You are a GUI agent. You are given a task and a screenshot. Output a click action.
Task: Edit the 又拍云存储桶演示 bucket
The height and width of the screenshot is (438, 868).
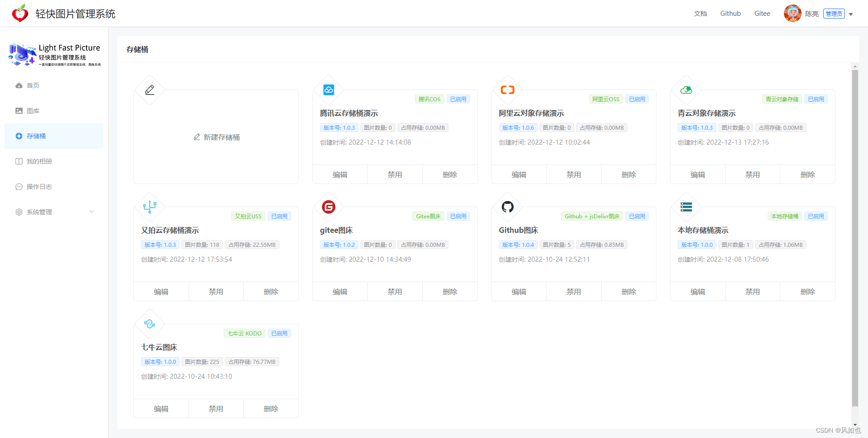click(x=161, y=292)
